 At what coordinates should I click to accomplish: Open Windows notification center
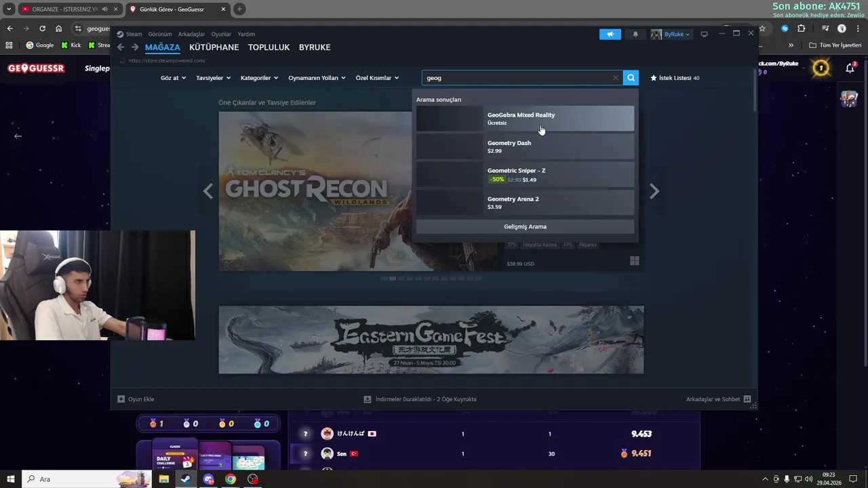point(853,479)
